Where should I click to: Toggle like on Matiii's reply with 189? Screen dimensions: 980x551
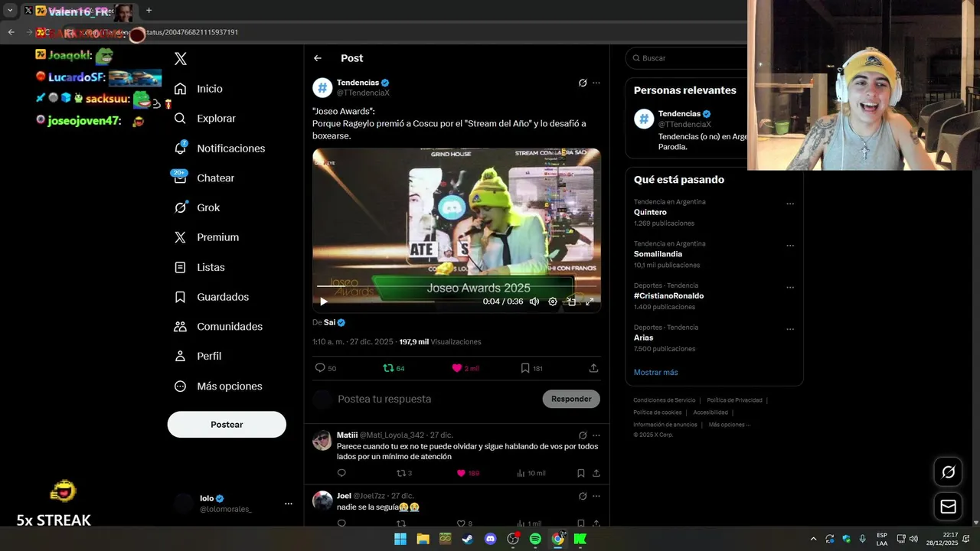pyautogui.click(x=468, y=473)
